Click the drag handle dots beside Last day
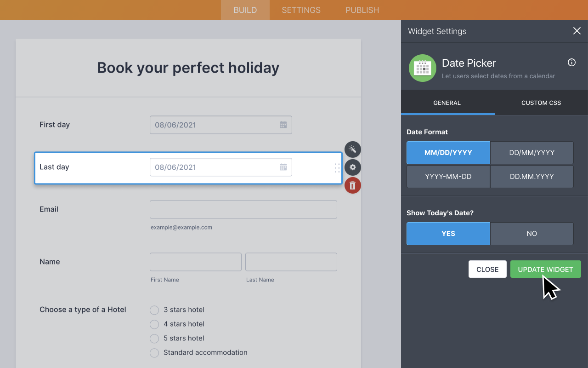This screenshot has height=368, width=588. pyautogui.click(x=337, y=167)
